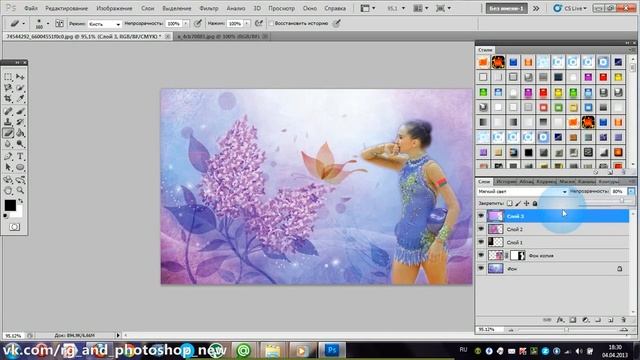640x360 pixels.
Task: Open layer opacity dropdown arrow
Action: point(631,191)
